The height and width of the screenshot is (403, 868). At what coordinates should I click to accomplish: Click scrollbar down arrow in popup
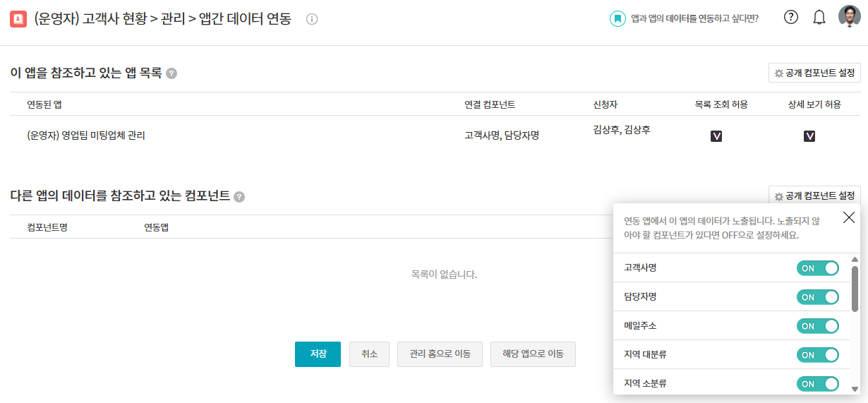click(855, 388)
